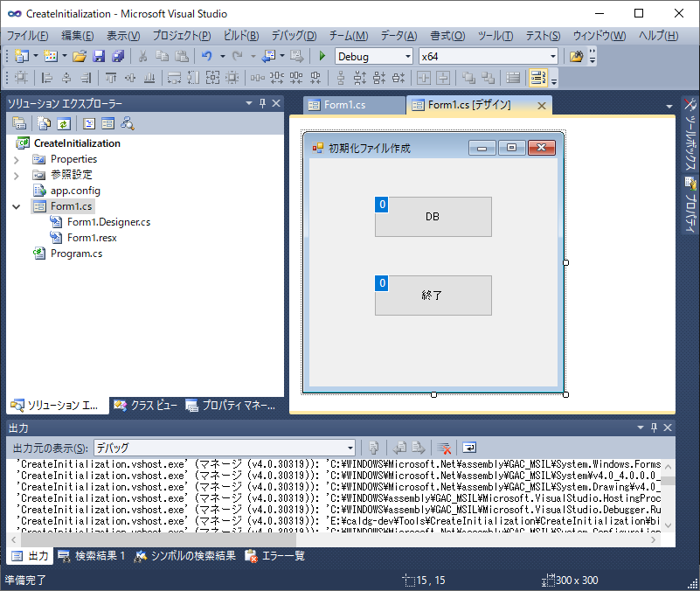Close the Form1.cs [デザイン] tab
700x591 pixels.
click(542, 106)
